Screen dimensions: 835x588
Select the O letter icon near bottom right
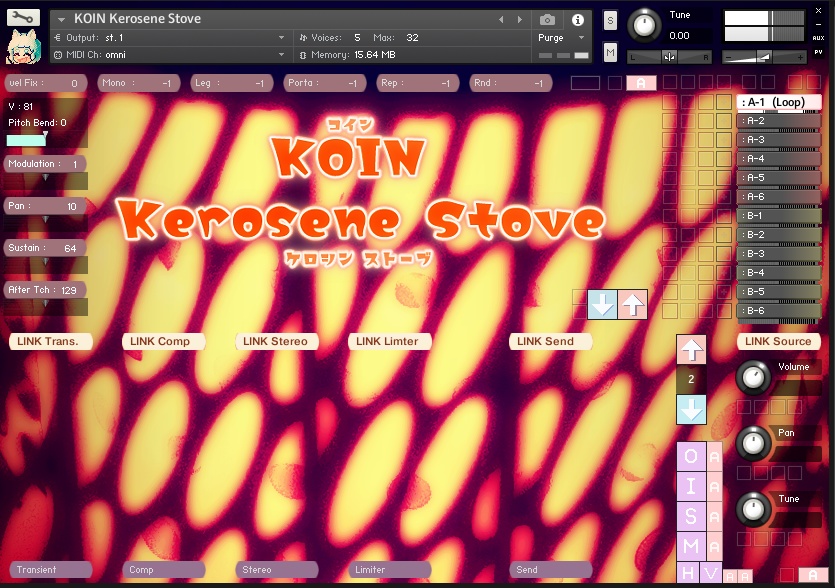click(x=690, y=458)
